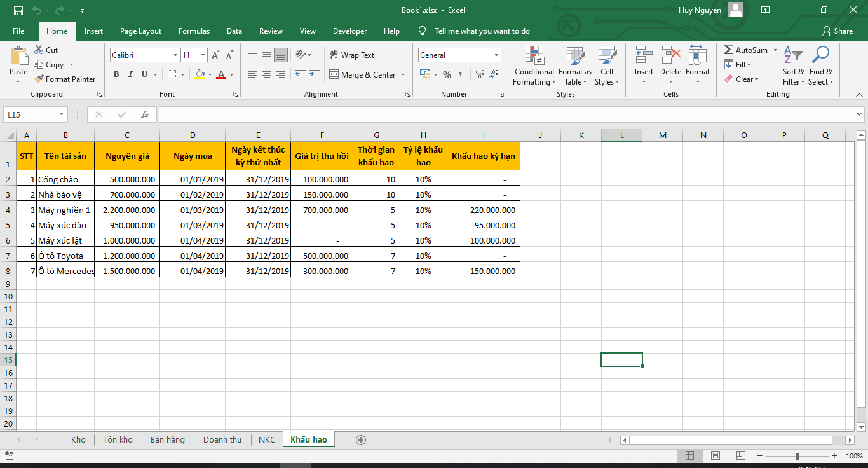The width and height of the screenshot is (868, 468).
Task: Add a new sheet with plus icon
Action: [361, 440]
